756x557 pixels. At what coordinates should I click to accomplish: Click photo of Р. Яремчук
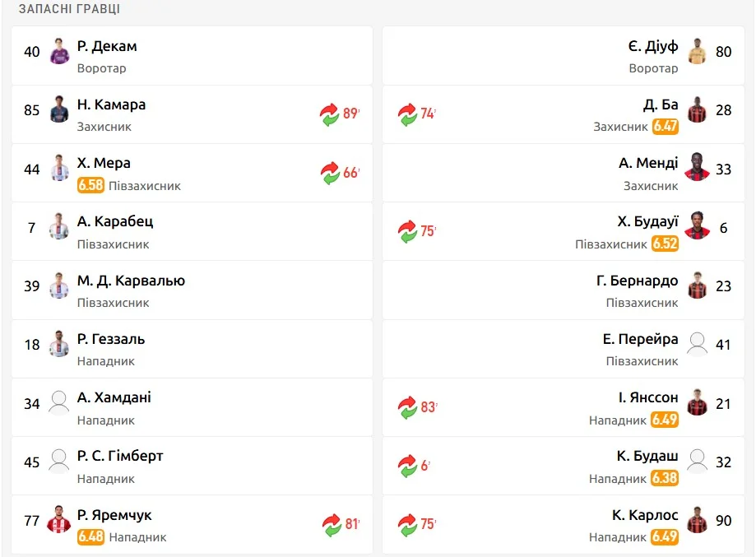[59, 519]
